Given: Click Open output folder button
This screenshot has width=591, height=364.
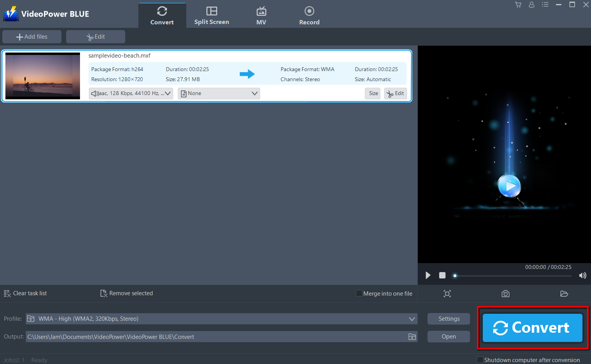Looking at the screenshot, I should click(x=449, y=337).
